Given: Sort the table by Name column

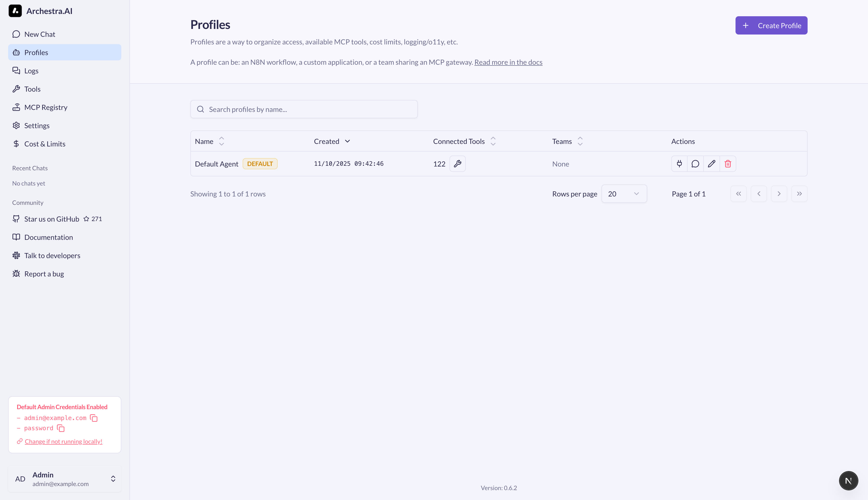Looking at the screenshot, I should coord(222,141).
